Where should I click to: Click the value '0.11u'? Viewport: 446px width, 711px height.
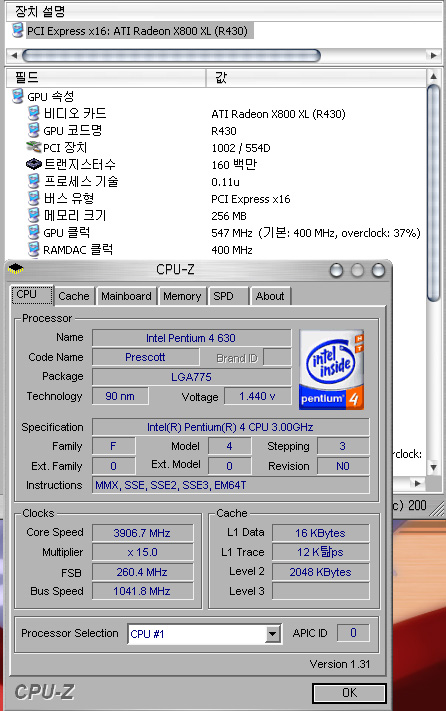tap(225, 182)
